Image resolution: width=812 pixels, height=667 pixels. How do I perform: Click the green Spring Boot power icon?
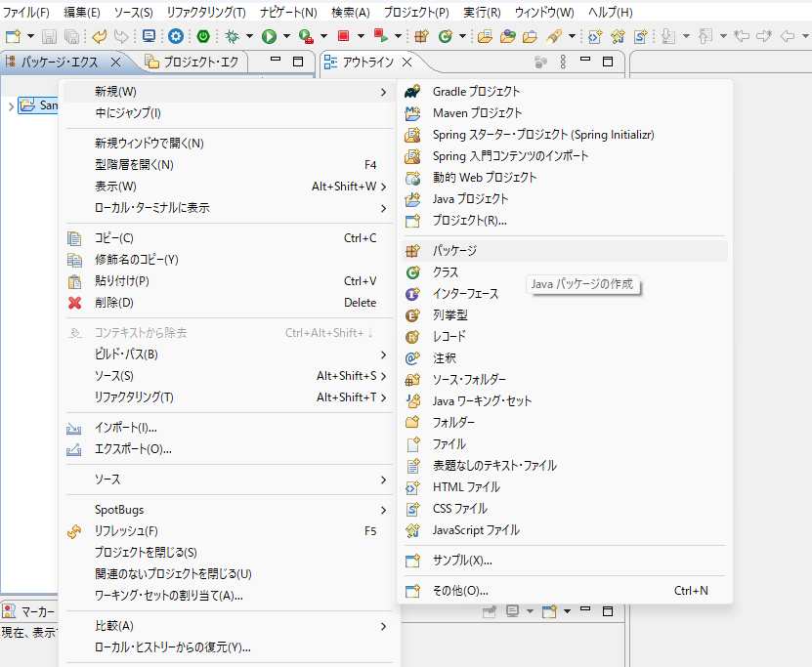point(203,36)
